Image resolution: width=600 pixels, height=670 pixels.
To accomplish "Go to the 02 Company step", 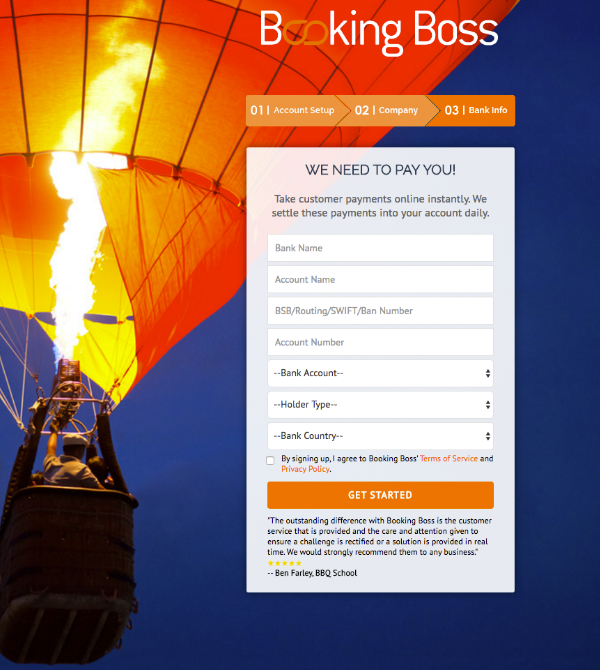I will (x=386, y=110).
